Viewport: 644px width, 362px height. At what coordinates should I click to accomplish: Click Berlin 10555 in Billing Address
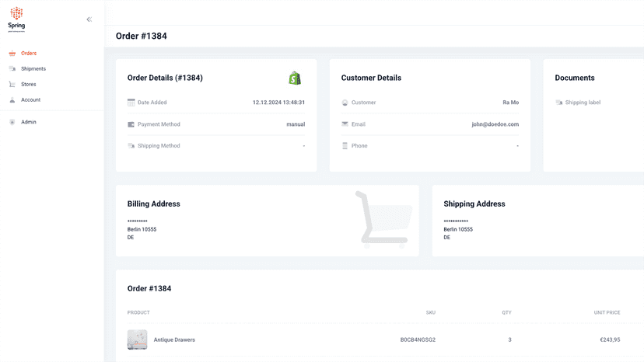click(142, 229)
